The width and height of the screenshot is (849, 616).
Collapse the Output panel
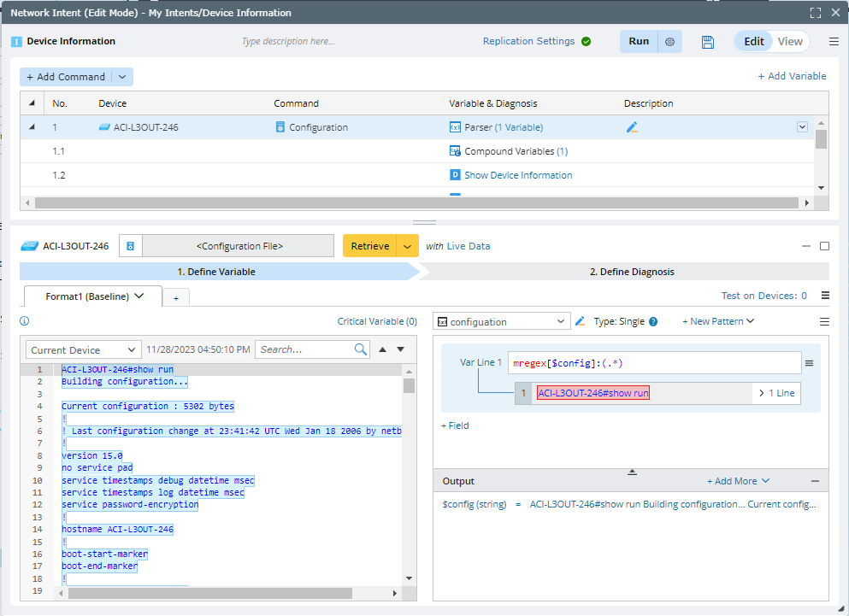click(815, 481)
